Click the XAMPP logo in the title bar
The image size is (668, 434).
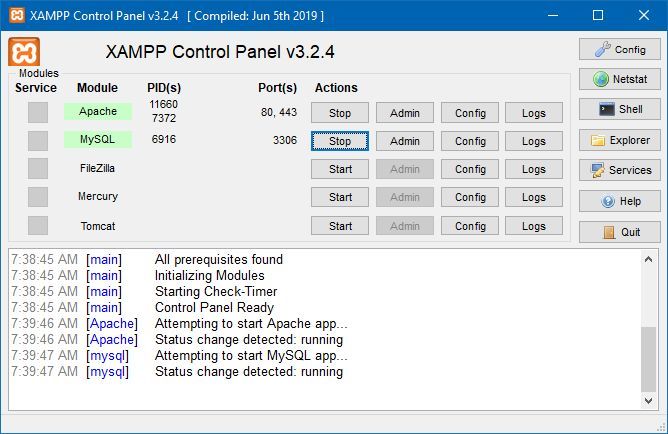pos(17,15)
